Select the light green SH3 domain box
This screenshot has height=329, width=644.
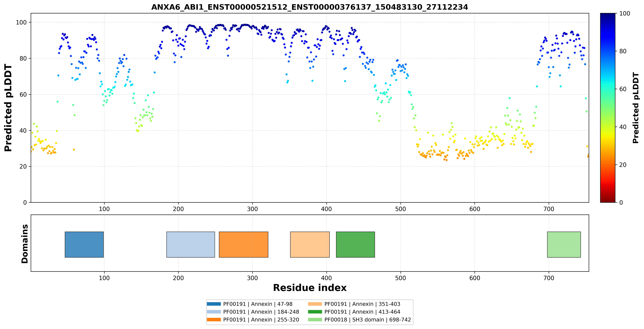click(564, 244)
